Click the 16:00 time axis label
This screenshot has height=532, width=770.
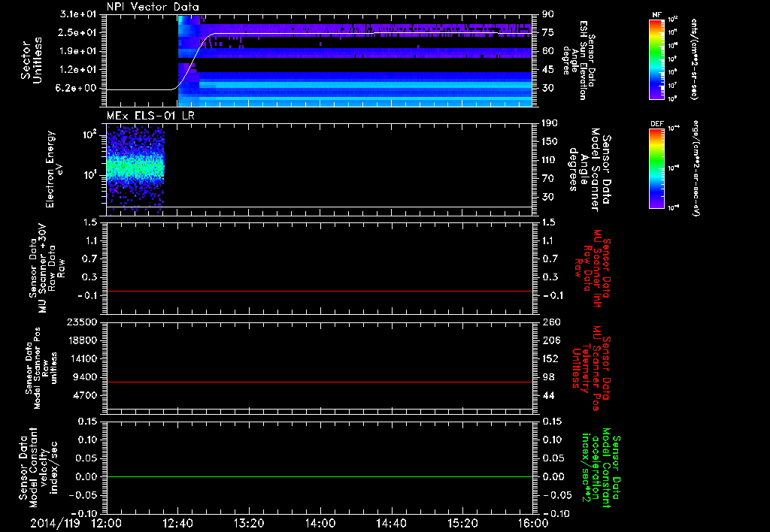coord(533,523)
